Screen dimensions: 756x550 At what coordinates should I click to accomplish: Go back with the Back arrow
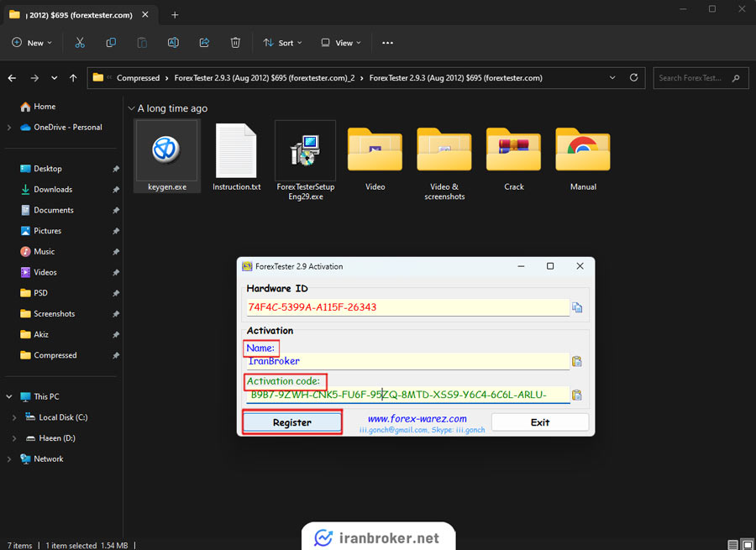(12, 77)
